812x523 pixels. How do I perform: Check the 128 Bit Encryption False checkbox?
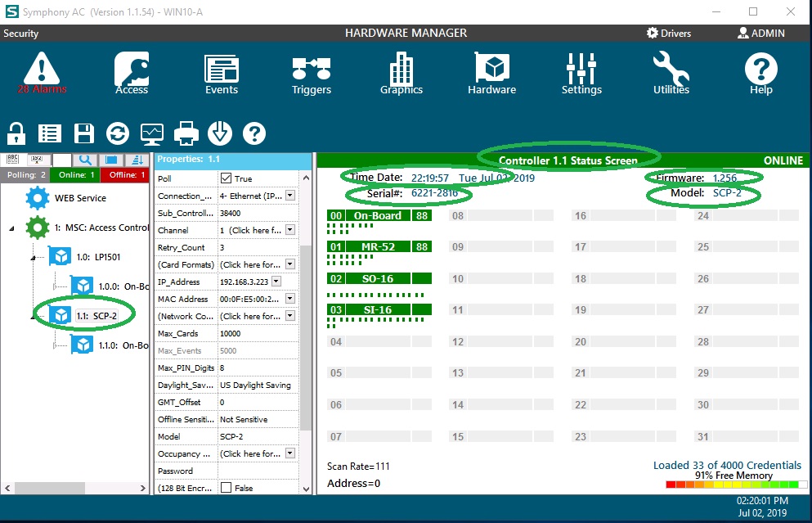226,488
